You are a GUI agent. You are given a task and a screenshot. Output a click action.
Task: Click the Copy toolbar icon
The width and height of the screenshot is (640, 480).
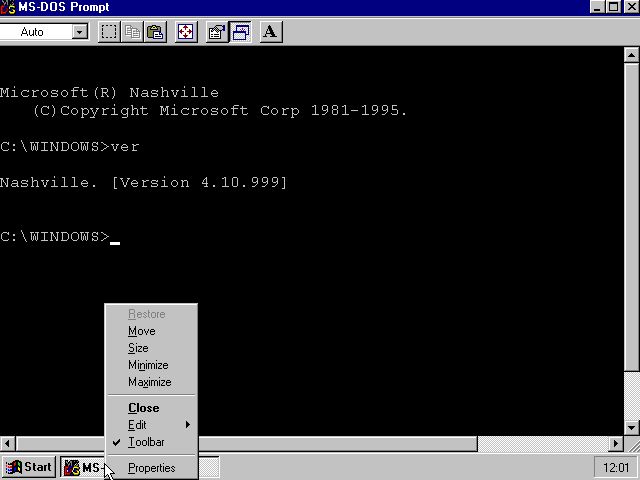pos(132,32)
